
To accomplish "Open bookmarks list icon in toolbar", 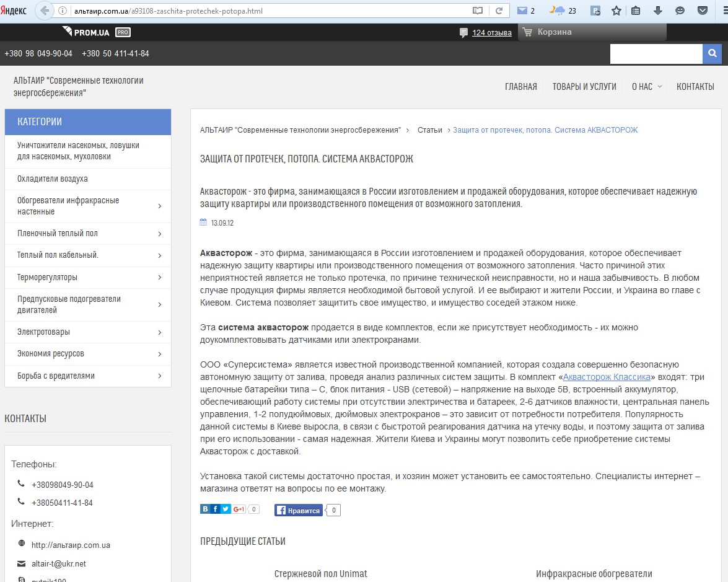I will pyautogui.click(x=636, y=11).
